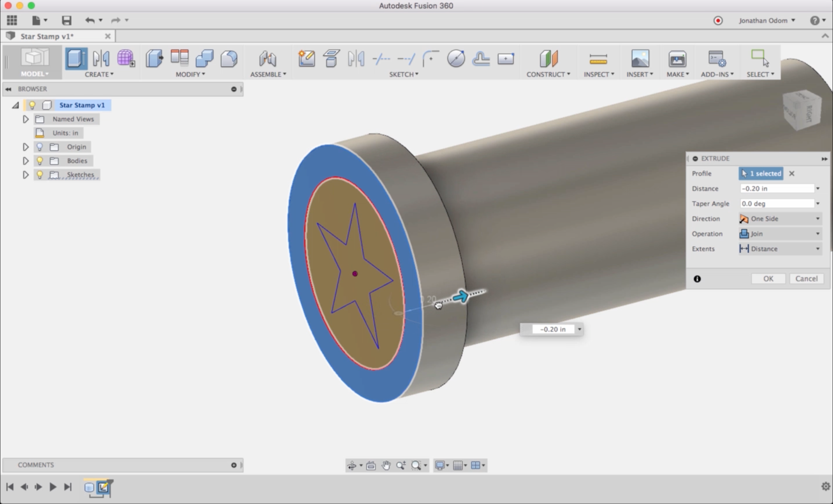Screen dimensions: 833x504
Task: Open the Direction dropdown showing One Side
Action: coord(780,218)
